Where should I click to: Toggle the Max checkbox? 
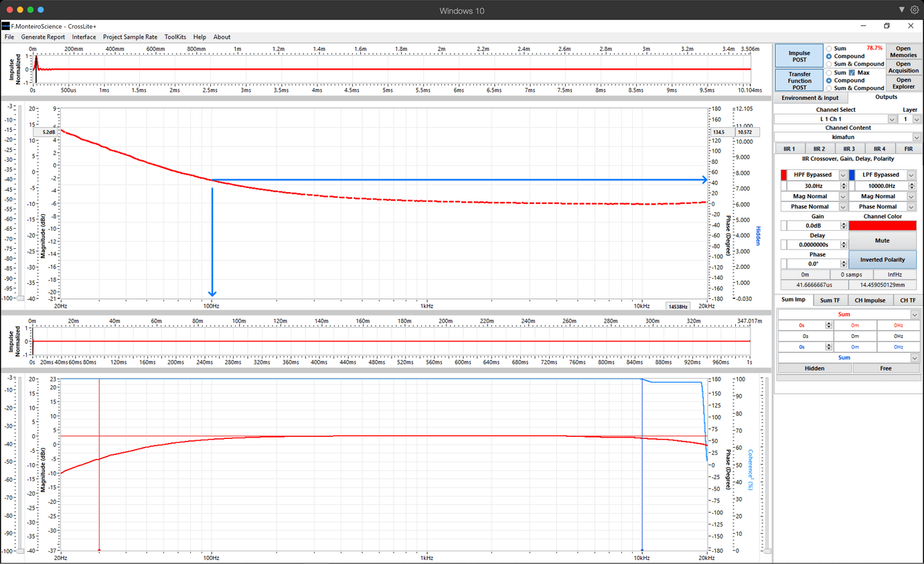[x=852, y=73]
